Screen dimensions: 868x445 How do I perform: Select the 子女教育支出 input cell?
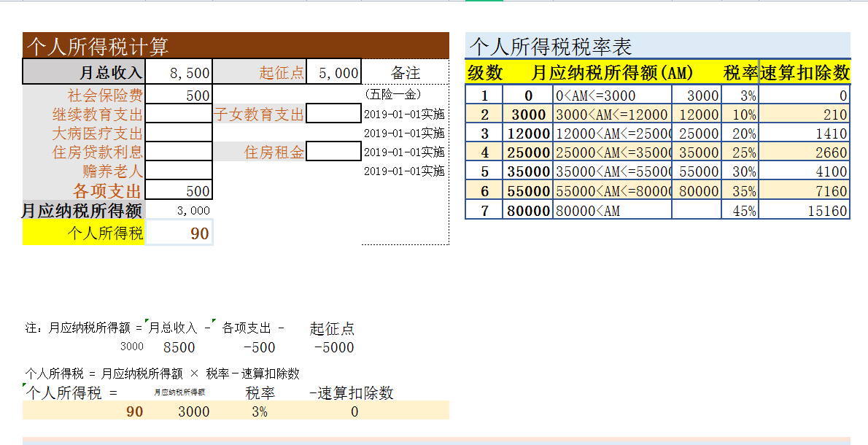click(332, 113)
